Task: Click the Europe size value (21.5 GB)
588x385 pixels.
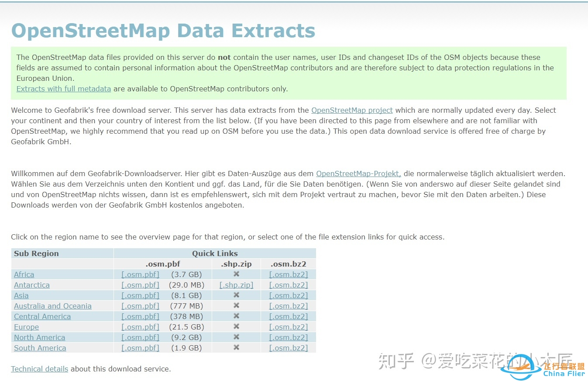Action: tap(186, 327)
